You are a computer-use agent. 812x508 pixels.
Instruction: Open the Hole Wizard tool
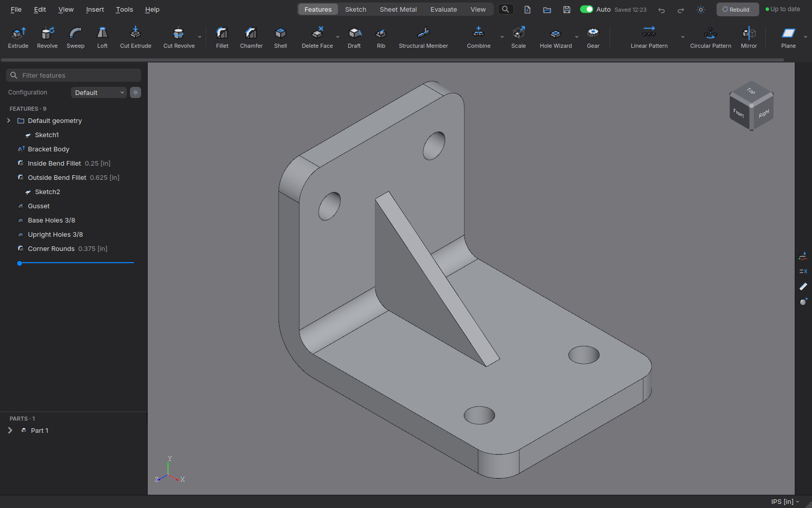556,38
